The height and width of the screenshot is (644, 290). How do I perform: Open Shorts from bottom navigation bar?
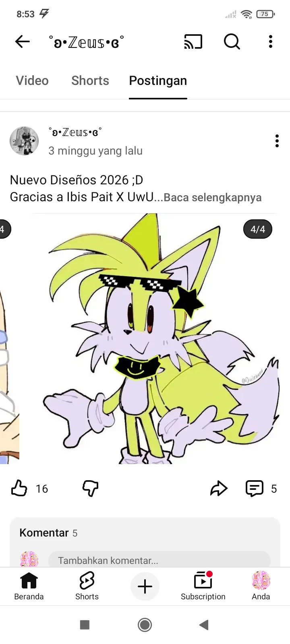tap(87, 586)
